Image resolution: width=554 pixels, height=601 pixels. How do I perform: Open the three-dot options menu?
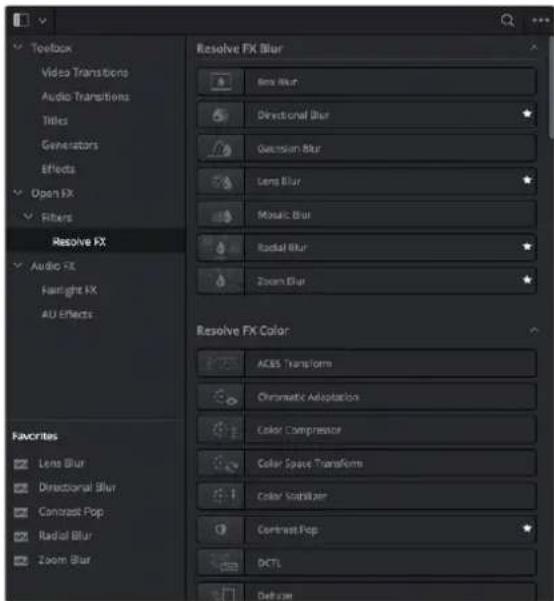point(541,20)
